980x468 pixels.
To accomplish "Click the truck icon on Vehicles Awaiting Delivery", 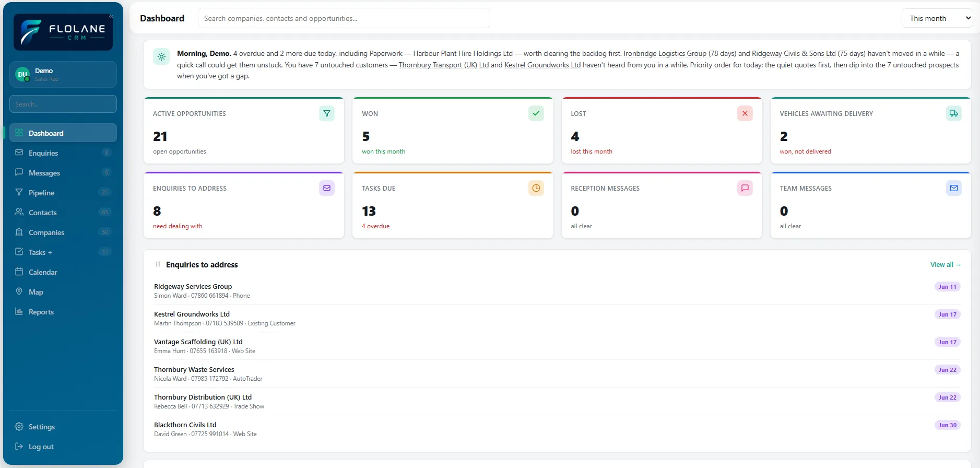I will [x=954, y=113].
